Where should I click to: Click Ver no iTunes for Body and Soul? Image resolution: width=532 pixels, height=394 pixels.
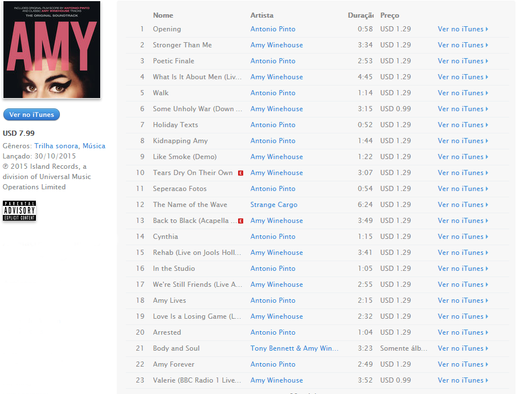click(x=463, y=348)
